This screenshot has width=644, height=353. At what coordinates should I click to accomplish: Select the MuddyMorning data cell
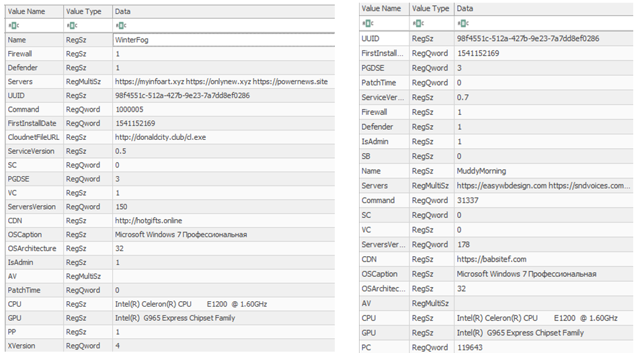(x=481, y=171)
